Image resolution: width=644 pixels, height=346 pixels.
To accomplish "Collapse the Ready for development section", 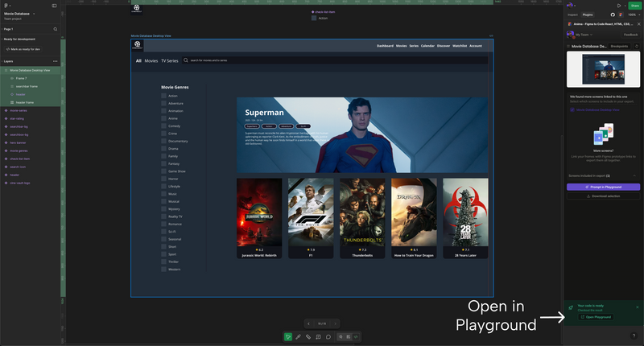I will click(x=2, y=39).
